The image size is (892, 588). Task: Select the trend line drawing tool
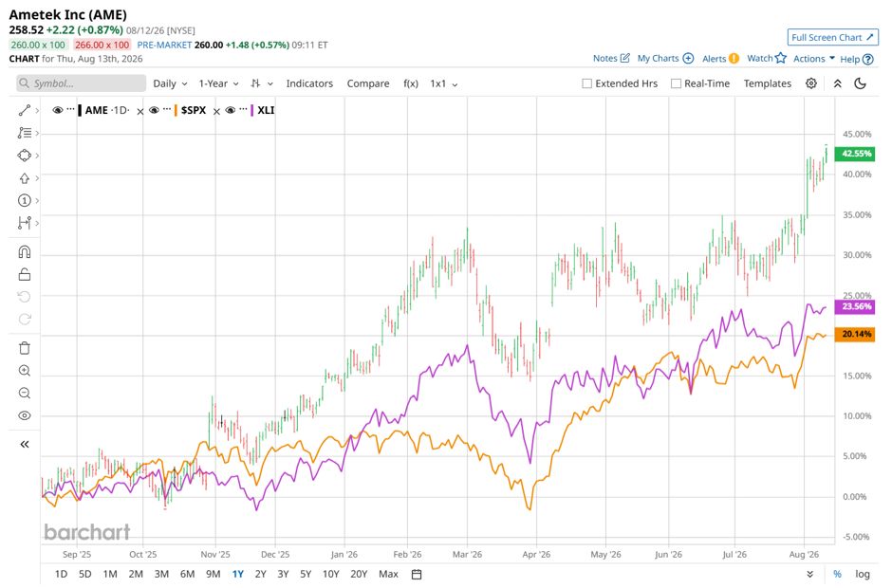[x=24, y=110]
